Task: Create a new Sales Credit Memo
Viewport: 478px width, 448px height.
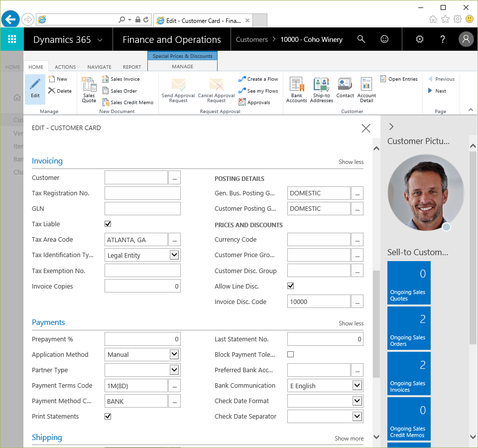Action: coord(128,103)
